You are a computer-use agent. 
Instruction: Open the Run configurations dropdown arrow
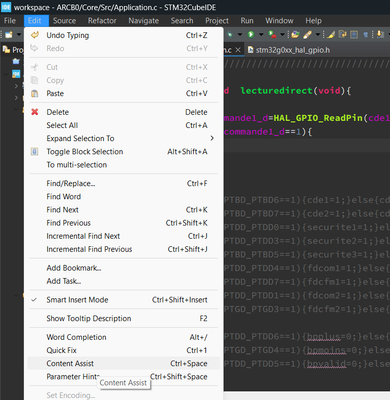click(261, 34)
